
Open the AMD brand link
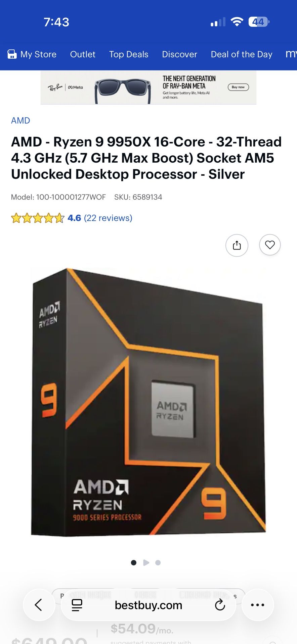(x=20, y=120)
